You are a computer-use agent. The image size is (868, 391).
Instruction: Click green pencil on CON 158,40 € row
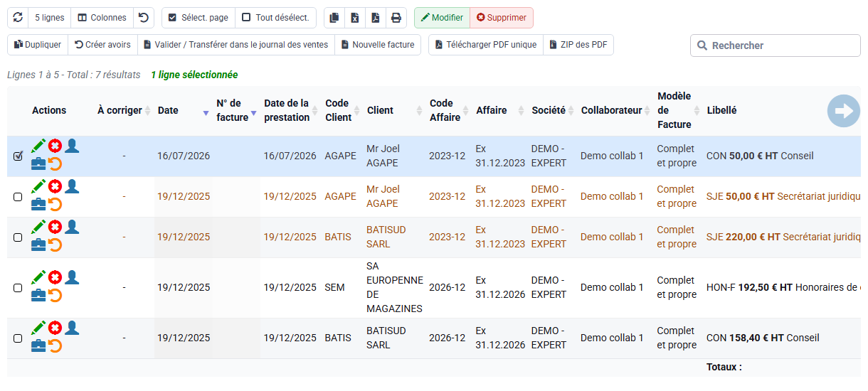[x=38, y=328]
